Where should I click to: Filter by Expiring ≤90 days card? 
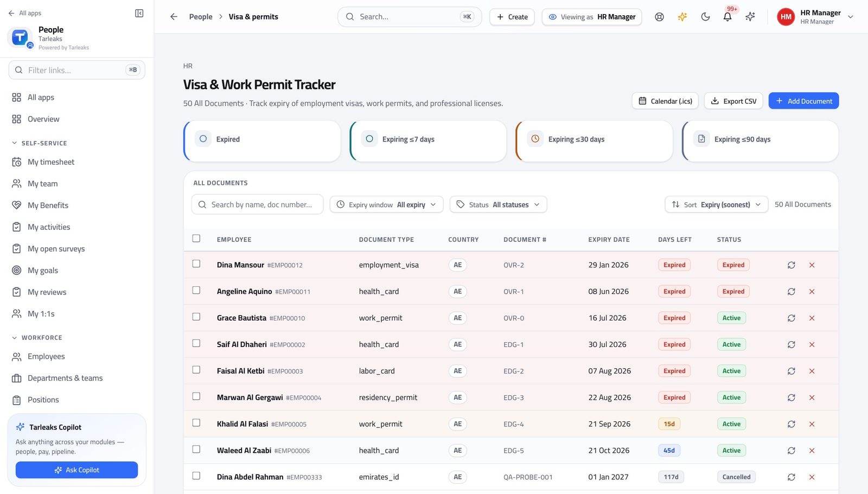click(760, 141)
